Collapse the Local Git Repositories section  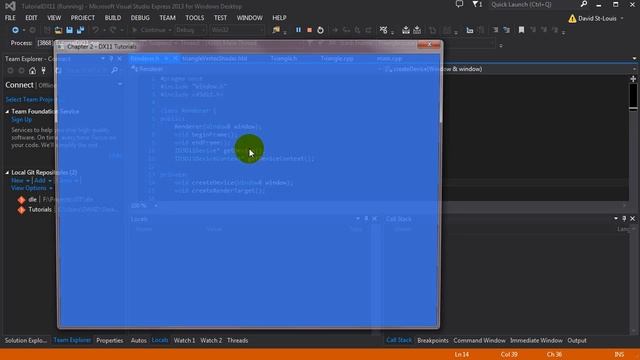pyautogui.click(x=7, y=172)
